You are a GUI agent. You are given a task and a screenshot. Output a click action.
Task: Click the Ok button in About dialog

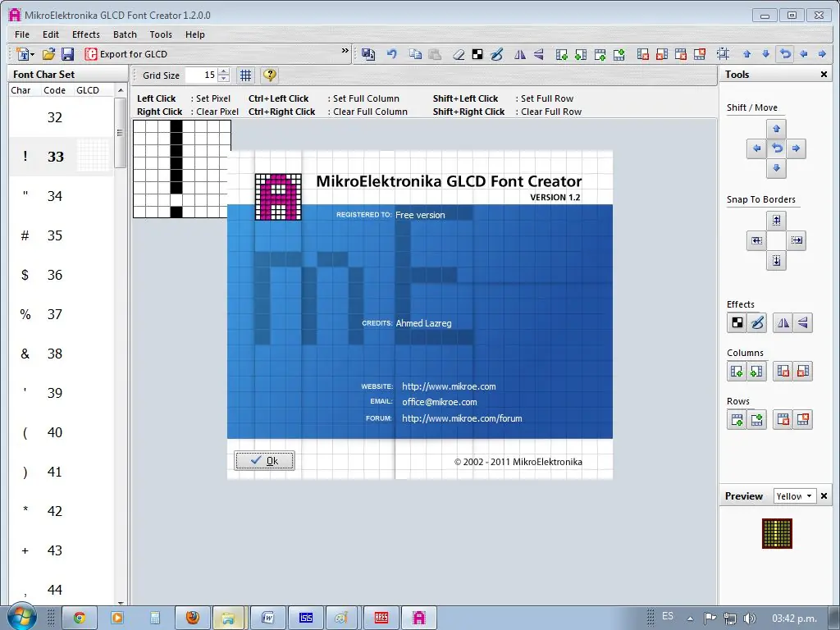(x=264, y=461)
